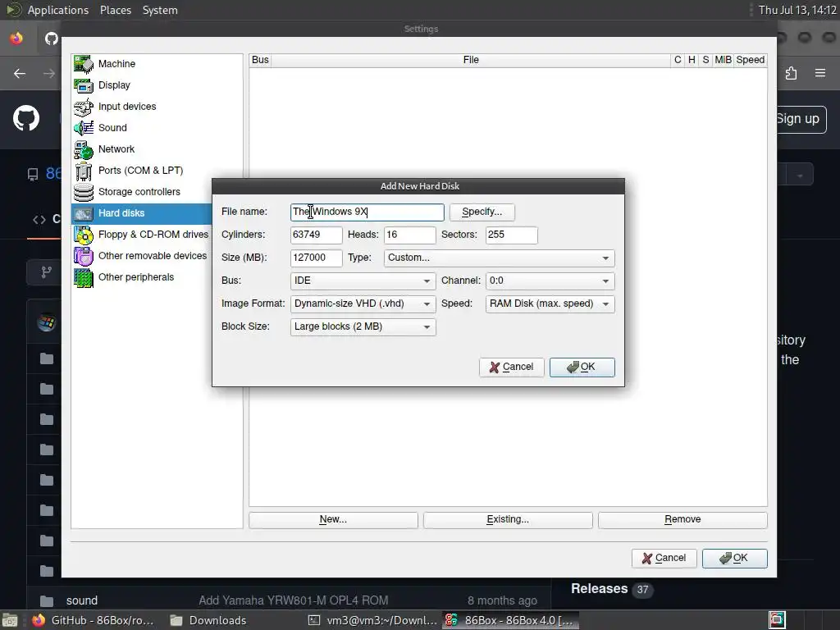This screenshot has width=840, height=630.
Task: Click GitHub tab favicon in Firefox
Action: point(52,39)
